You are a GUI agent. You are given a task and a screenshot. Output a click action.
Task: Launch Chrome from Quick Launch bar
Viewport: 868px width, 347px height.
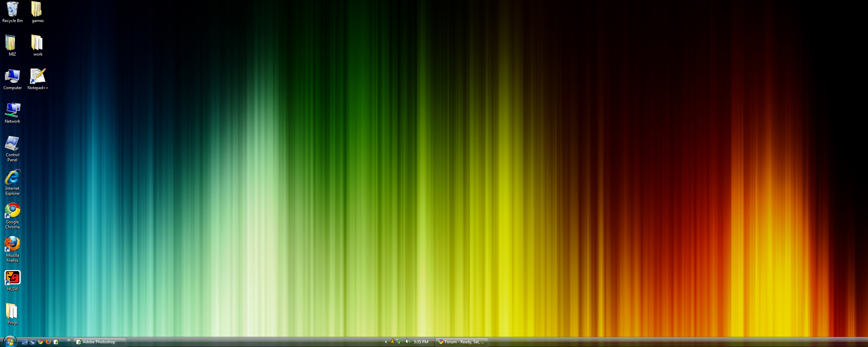pyautogui.click(x=40, y=342)
